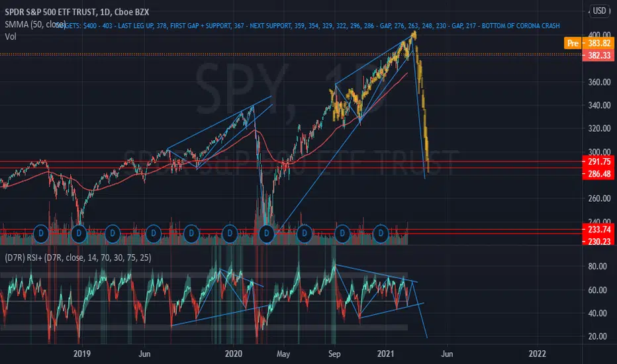Select the (D7R) RSI+ indicator legend

click(78, 257)
